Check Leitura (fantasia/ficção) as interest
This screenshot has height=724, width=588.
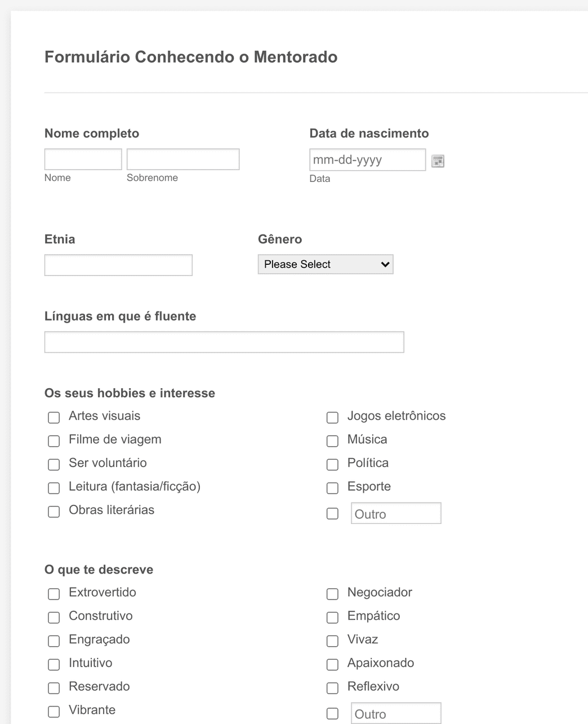click(54, 488)
